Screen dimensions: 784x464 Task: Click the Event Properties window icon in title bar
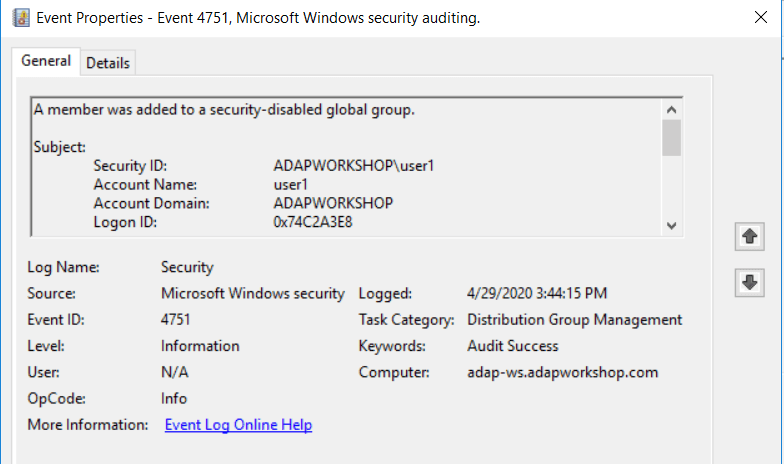tap(19, 18)
